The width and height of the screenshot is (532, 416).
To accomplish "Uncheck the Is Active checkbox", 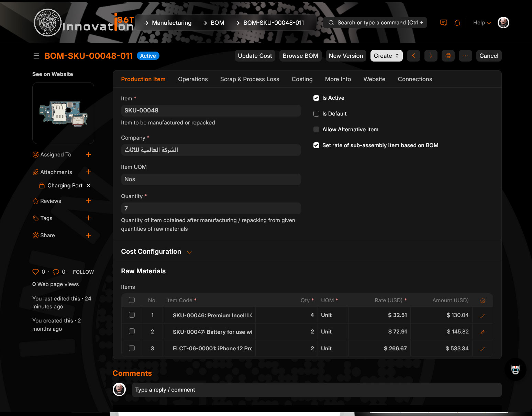I will click(x=316, y=98).
